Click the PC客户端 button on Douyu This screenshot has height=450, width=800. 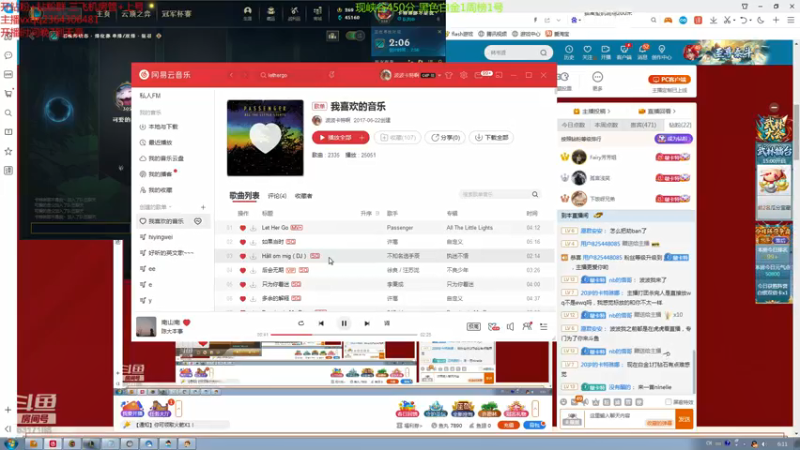point(669,80)
